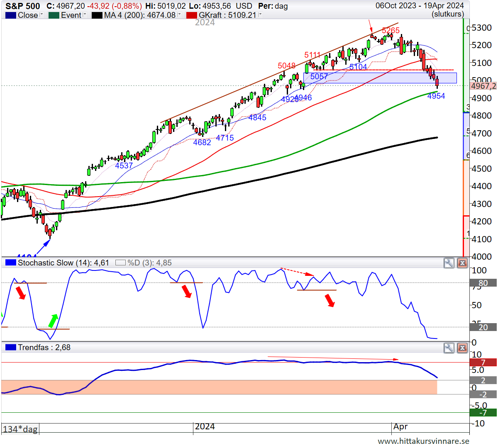The image size is (498, 448).
Task: Click the current price marker 4967,2
Action: pos(483,86)
